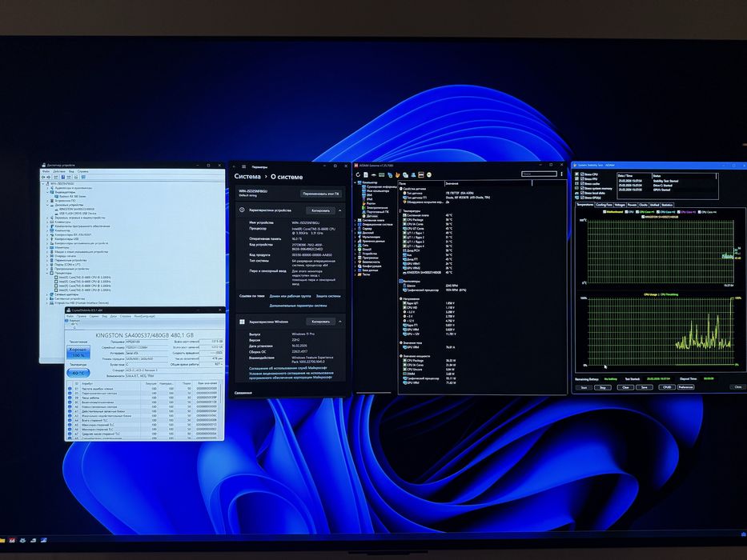The width and height of the screenshot is (747, 560).
Task: Click the Report page icon in AIDA64 toolbar
Action: click(x=366, y=174)
